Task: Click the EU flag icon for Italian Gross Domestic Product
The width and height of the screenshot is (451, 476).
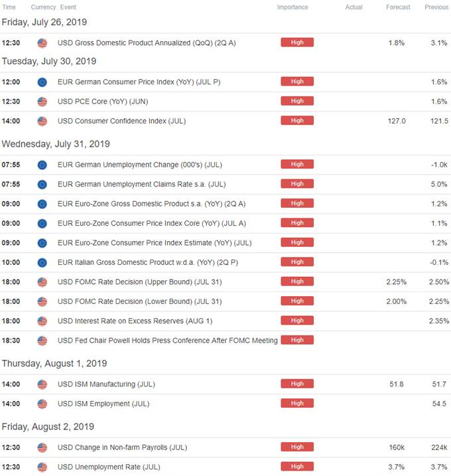Action: coord(42,263)
